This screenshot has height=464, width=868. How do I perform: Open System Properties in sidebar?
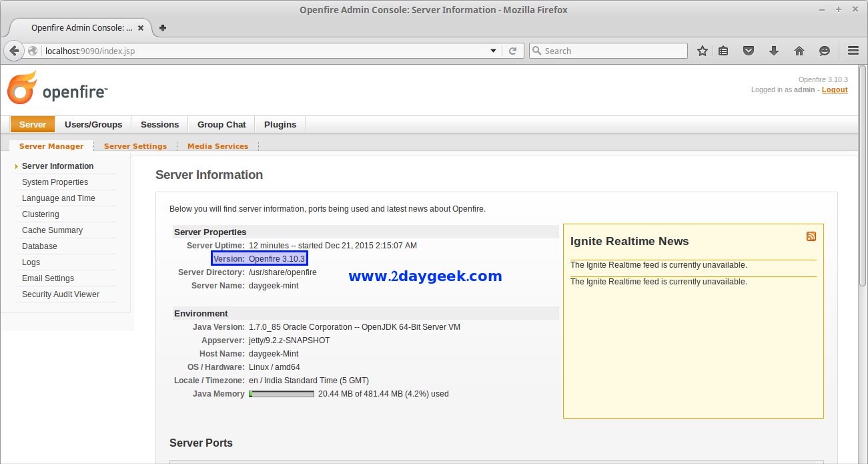pos(55,182)
